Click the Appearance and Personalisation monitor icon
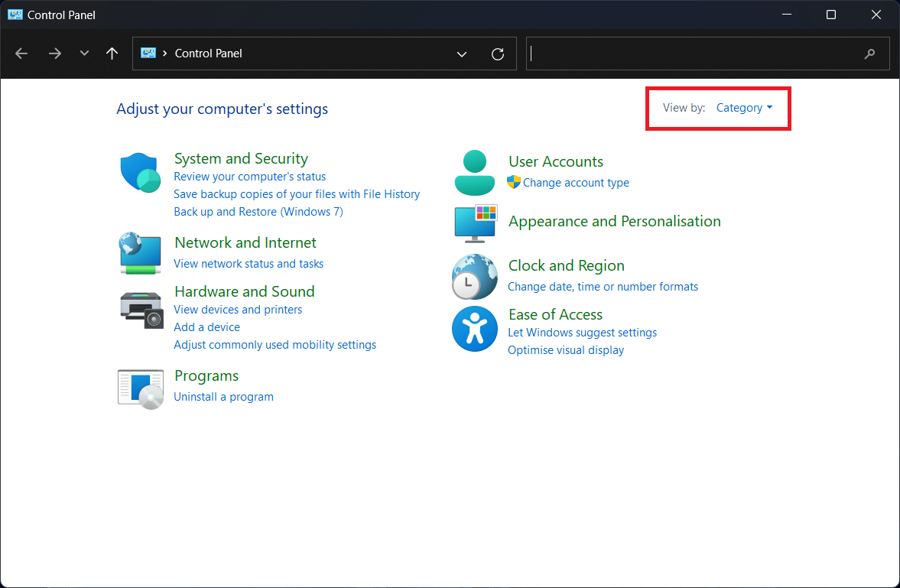 tap(475, 223)
